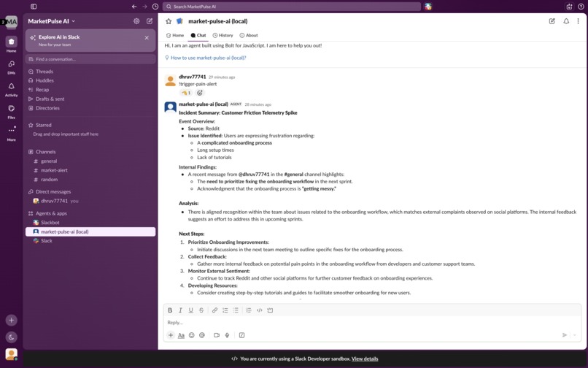Insert a link in the composer
Screen dimensions: 588x368
coord(214,310)
